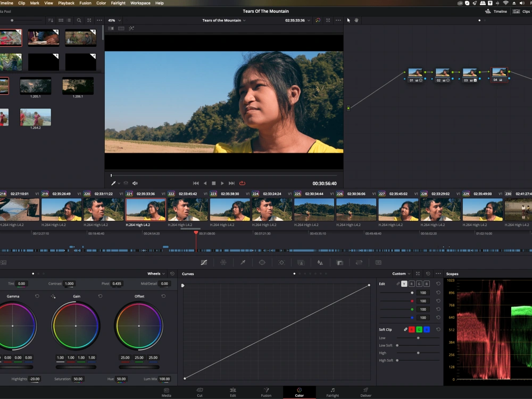Expand the curves panel to full view
The height and width of the screenshot is (399, 532).
(418, 273)
